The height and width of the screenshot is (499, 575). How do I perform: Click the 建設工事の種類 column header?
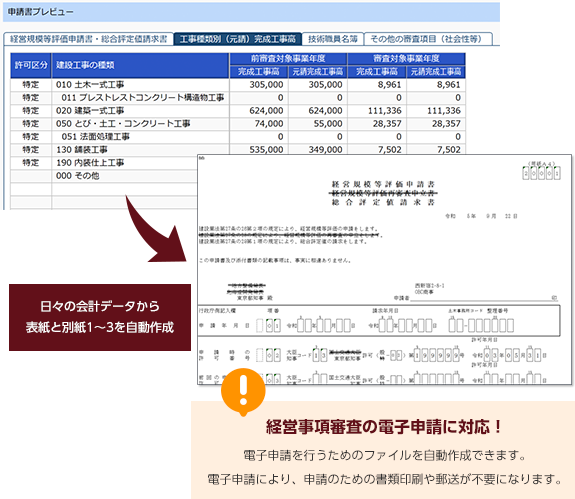(x=140, y=65)
